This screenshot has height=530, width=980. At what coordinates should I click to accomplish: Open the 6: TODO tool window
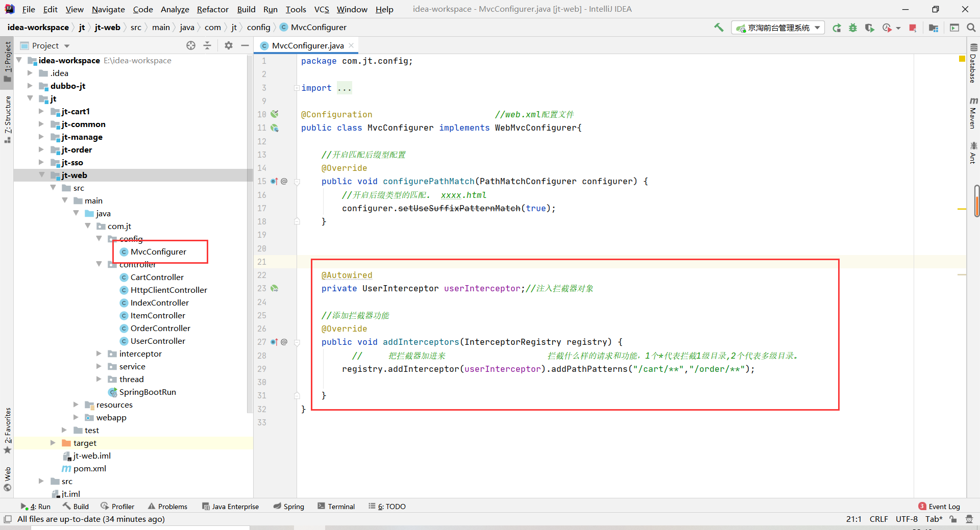coord(387,506)
